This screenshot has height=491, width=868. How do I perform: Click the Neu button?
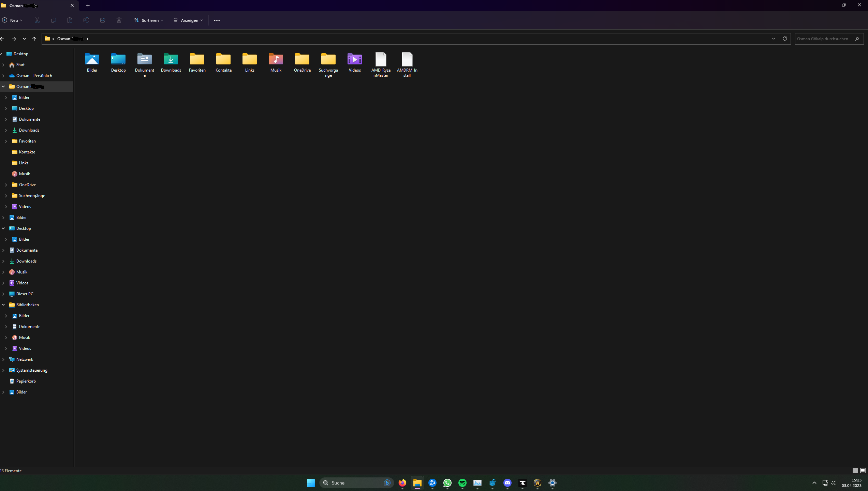pyautogui.click(x=12, y=20)
